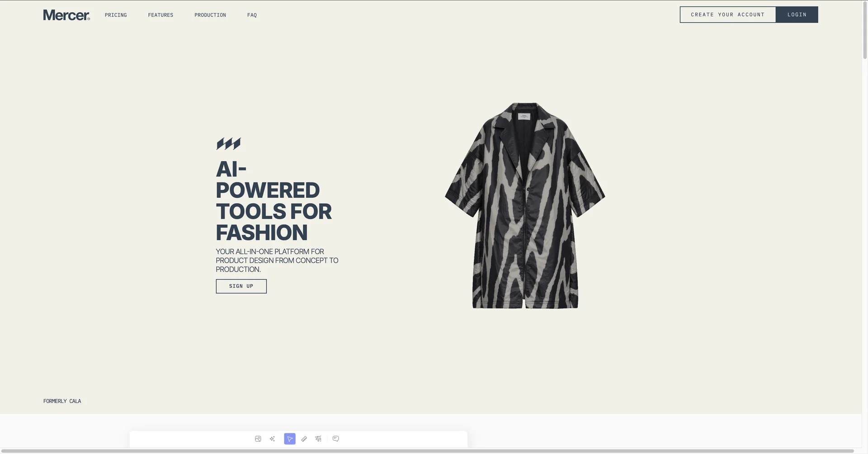Click the triple-slash Mercer brand mark
The image size is (868, 454).
click(228, 144)
